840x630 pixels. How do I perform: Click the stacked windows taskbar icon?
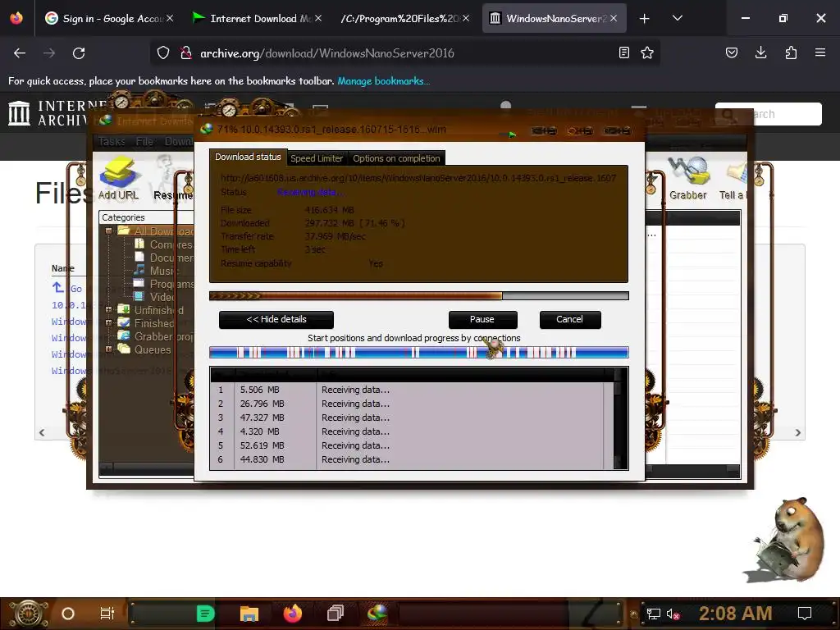pyautogui.click(x=336, y=614)
